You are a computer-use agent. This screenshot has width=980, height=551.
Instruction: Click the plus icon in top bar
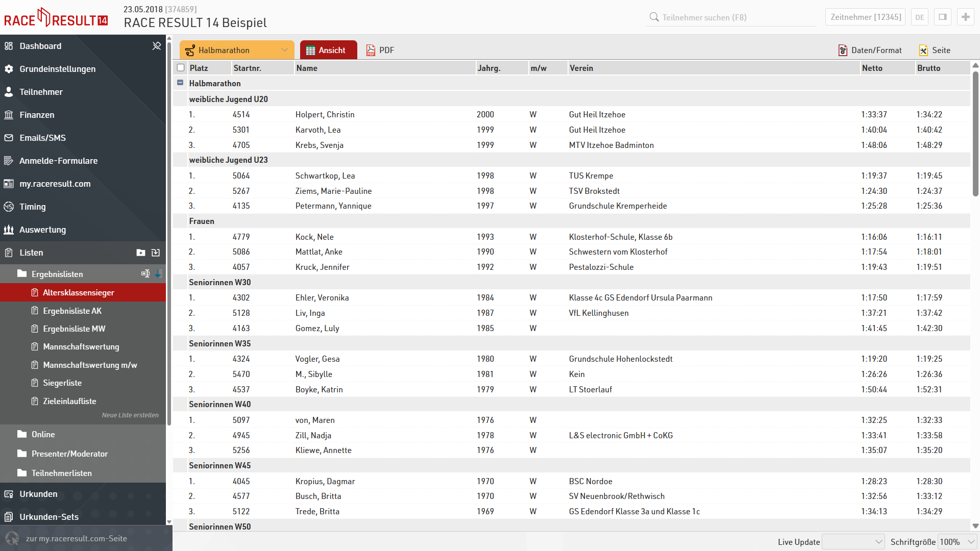pos(965,17)
